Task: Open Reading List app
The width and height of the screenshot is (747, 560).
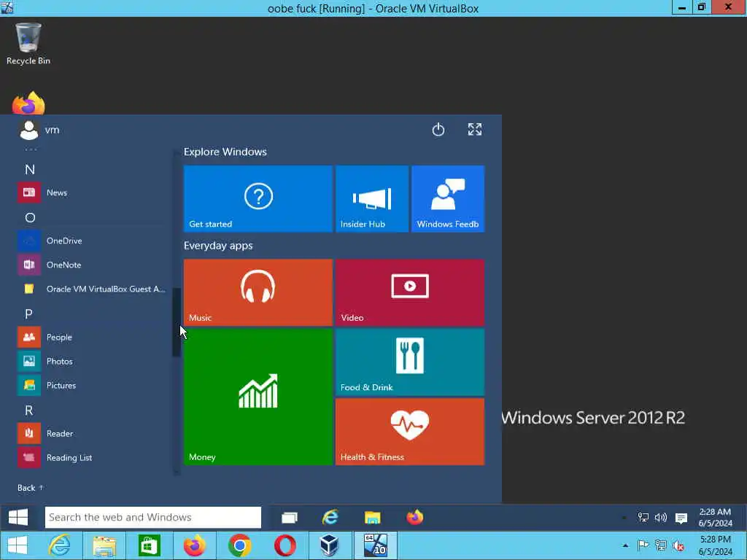Action: point(90,458)
